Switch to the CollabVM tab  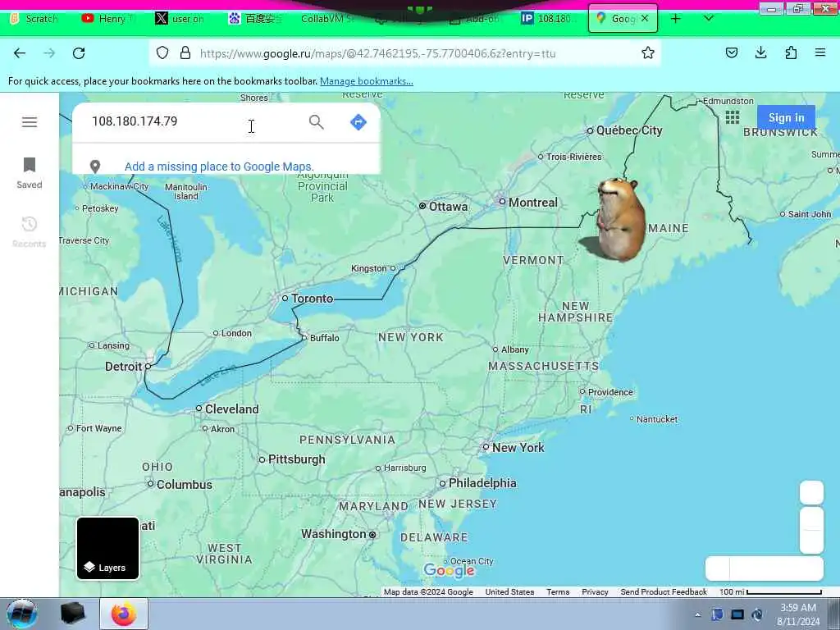pos(328,19)
